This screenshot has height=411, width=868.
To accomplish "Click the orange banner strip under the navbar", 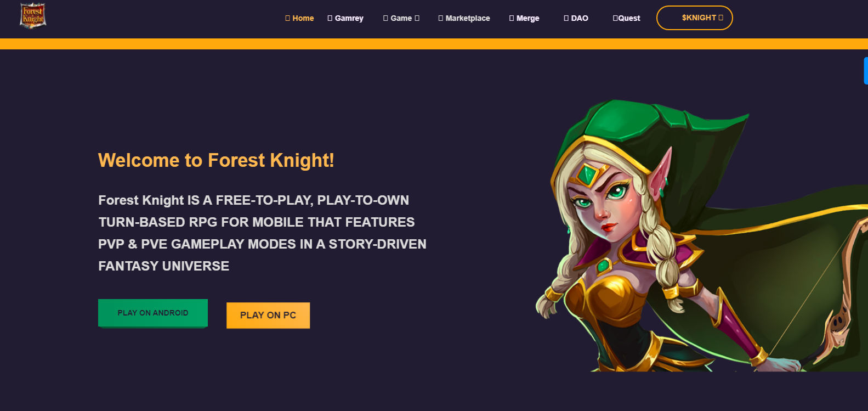I will [434, 44].
